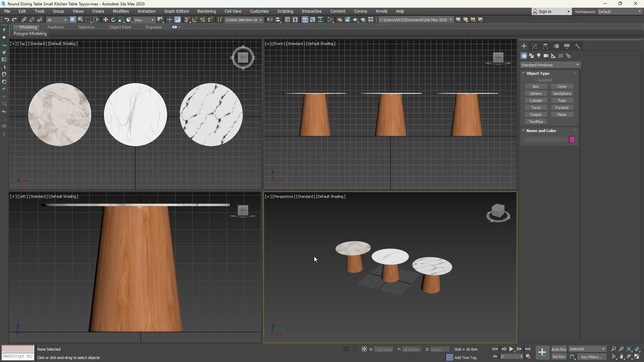Image resolution: width=644 pixels, height=362 pixels.
Task: Toggle Set Key mode
Action: [559, 357]
